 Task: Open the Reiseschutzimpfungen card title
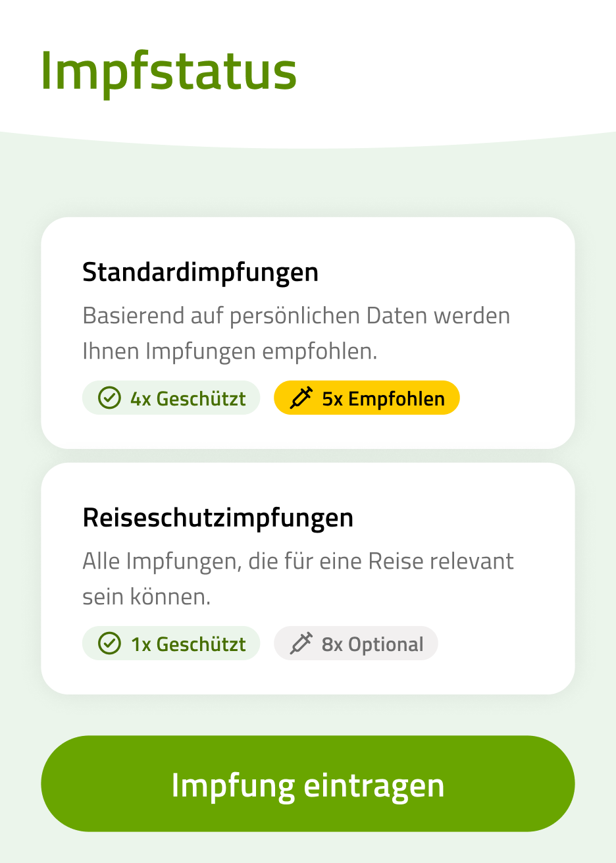click(218, 518)
